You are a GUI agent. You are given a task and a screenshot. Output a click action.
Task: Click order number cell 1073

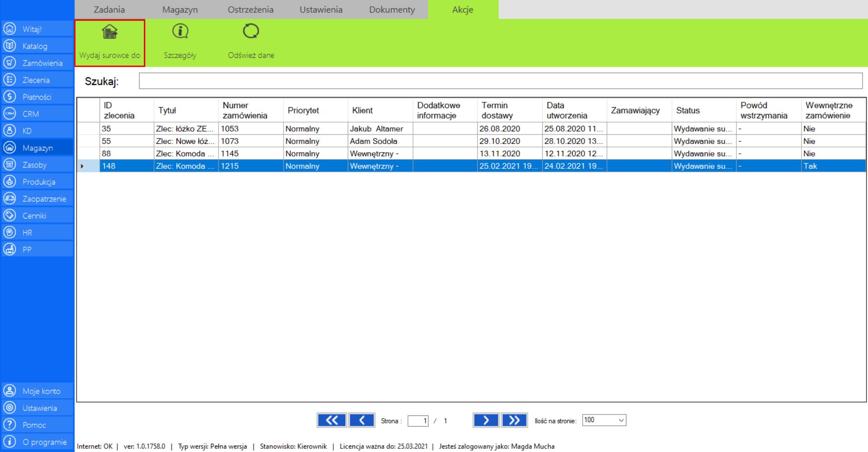[x=251, y=141]
